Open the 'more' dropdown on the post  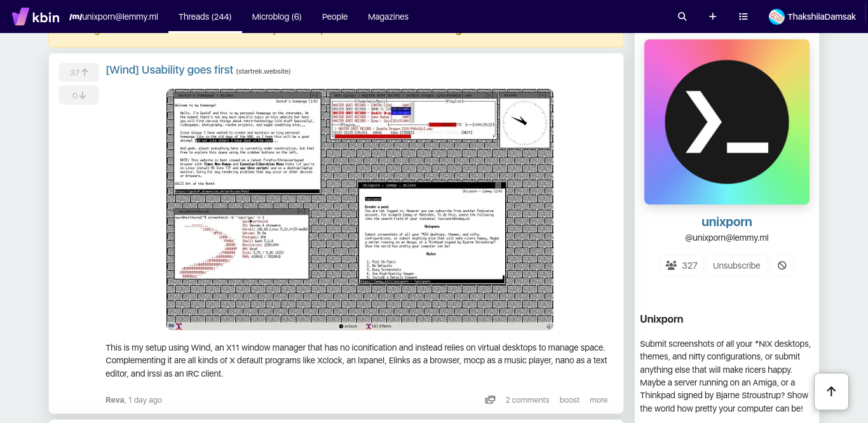(x=598, y=399)
